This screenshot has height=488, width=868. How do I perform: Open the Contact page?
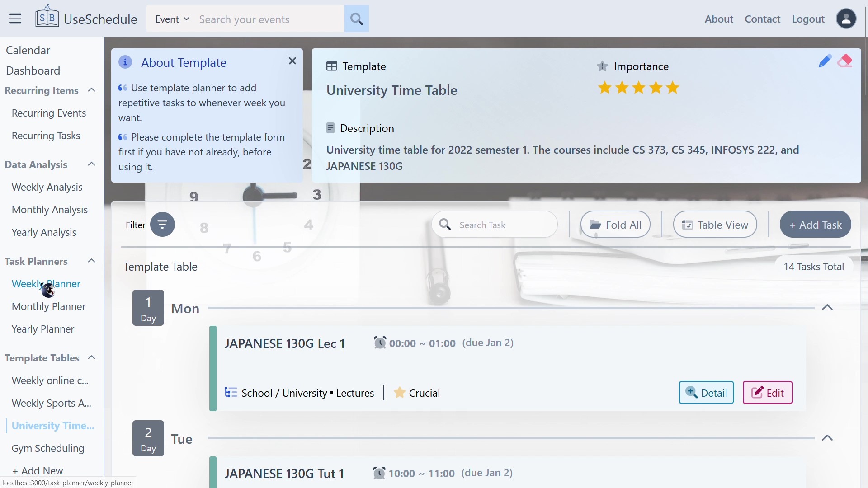[x=763, y=19]
